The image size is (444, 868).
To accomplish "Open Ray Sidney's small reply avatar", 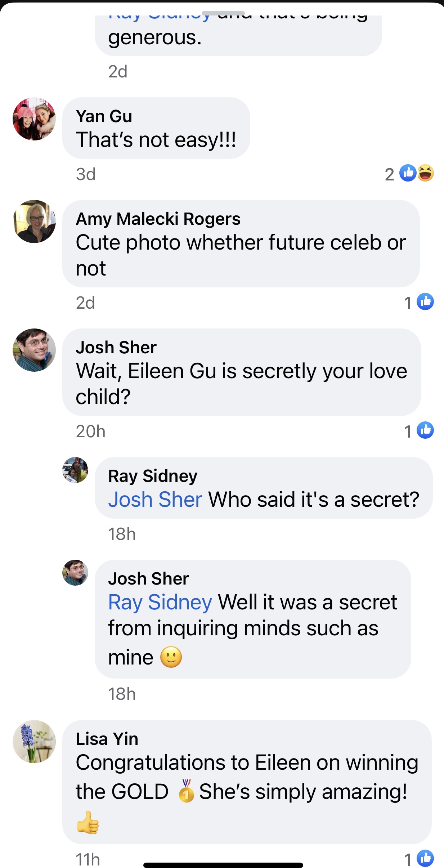I will [x=75, y=470].
